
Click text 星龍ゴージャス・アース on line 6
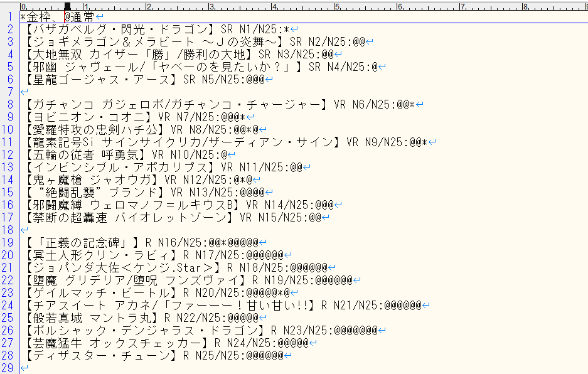click(x=101, y=80)
